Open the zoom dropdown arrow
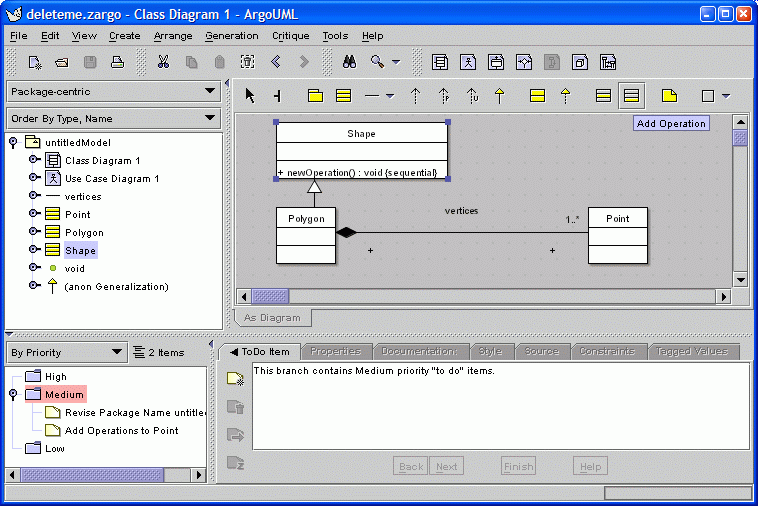 396,62
